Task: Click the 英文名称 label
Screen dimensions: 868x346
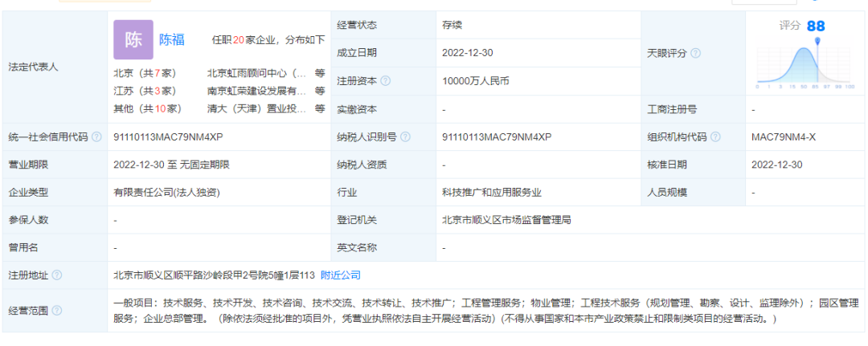Action: pos(357,247)
